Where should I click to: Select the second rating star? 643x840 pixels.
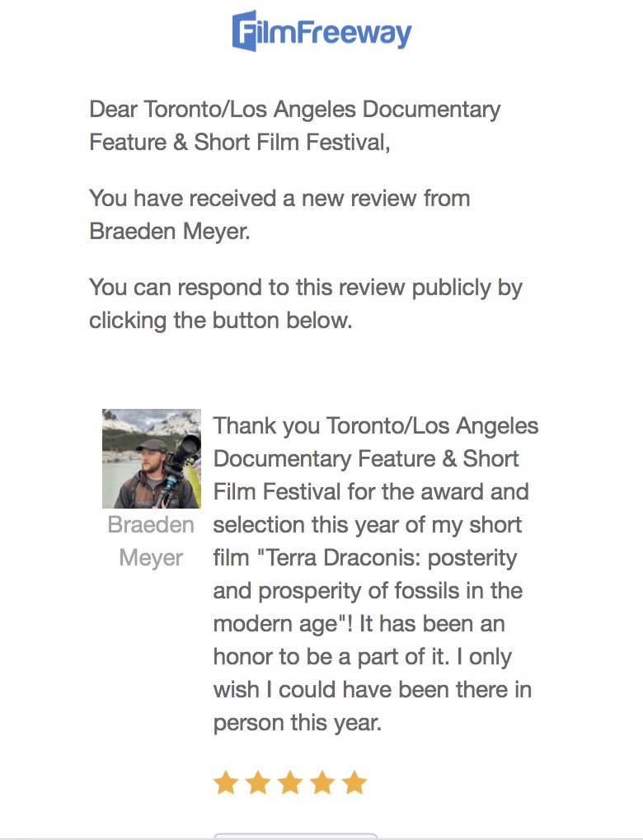(x=258, y=782)
